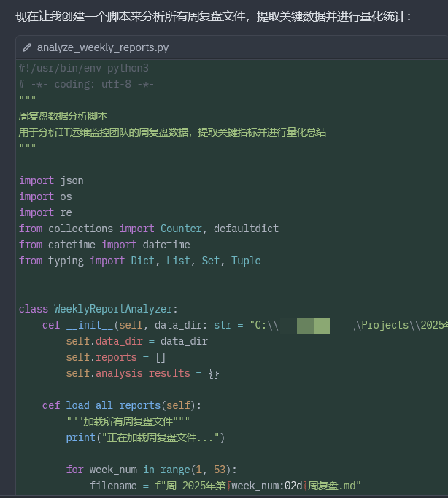448x498 pixels.
Task: Click the 'import re' line
Action: click(45, 212)
